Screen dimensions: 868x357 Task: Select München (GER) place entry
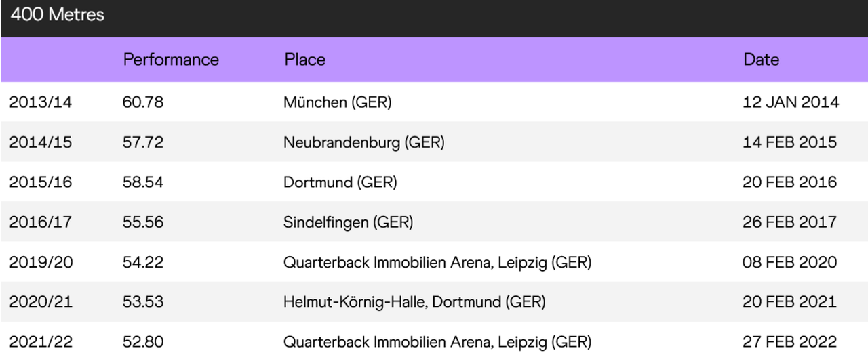[x=338, y=102]
